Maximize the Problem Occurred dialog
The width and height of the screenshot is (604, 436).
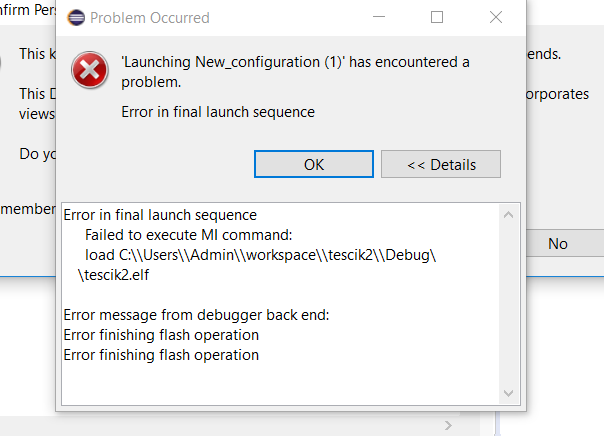pyautogui.click(x=436, y=17)
